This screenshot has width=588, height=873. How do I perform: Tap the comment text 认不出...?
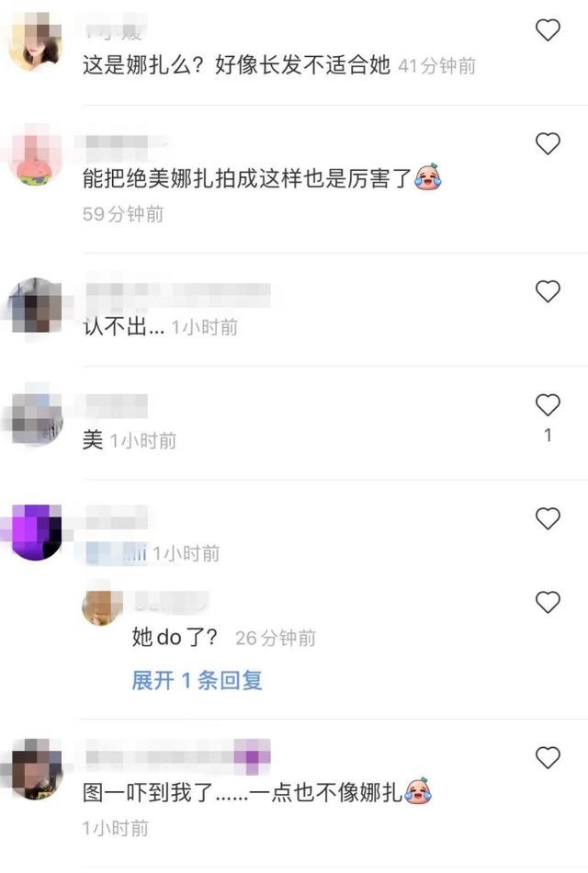click(x=124, y=326)
